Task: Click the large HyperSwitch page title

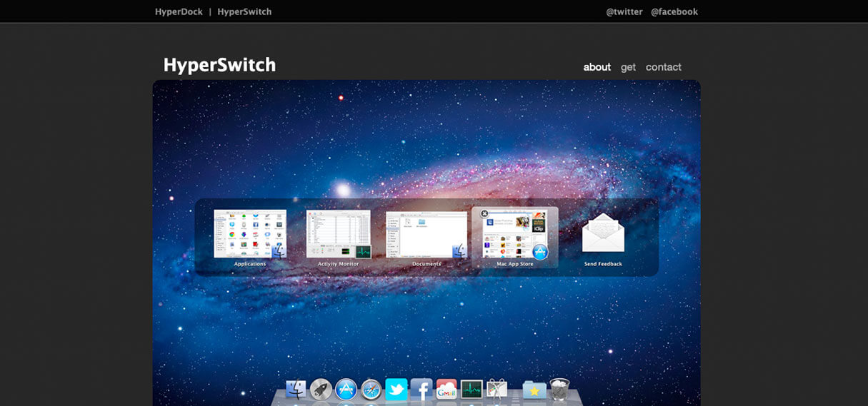Action: (x=219, y=65)
